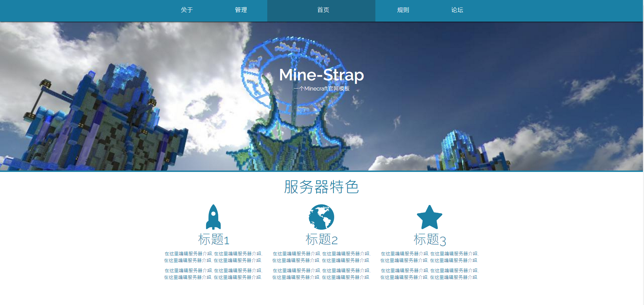Click the 服务器特色 section heading
This screenshot has width=644, height=305.
coord(321,187)
